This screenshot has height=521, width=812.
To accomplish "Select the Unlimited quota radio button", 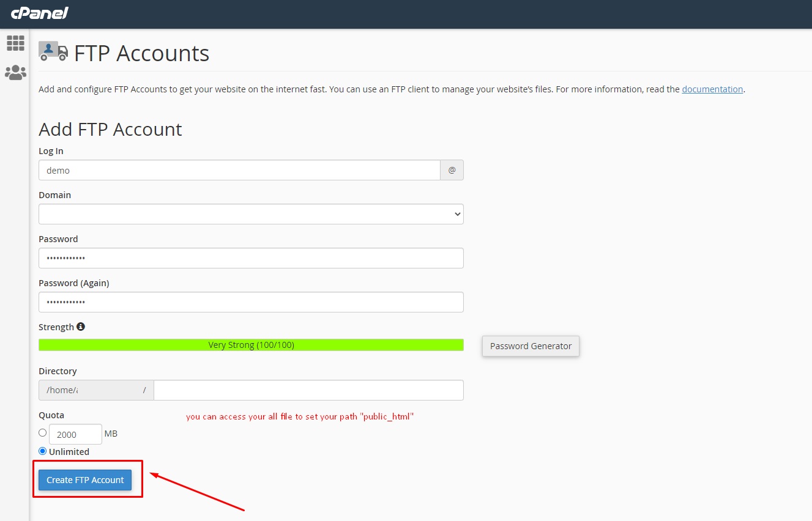I will [x=42, y=451].
